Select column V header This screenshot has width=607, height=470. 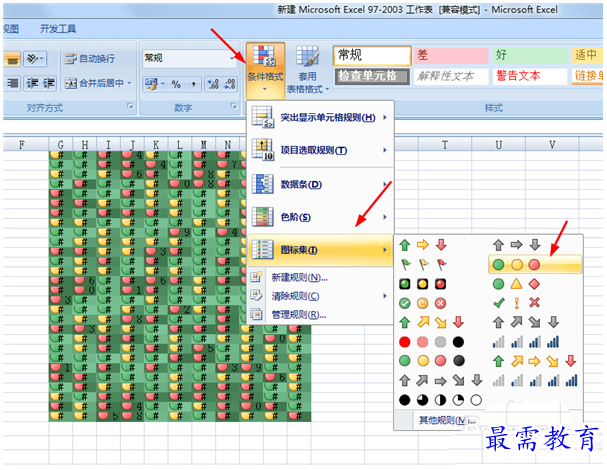[552, 145]
